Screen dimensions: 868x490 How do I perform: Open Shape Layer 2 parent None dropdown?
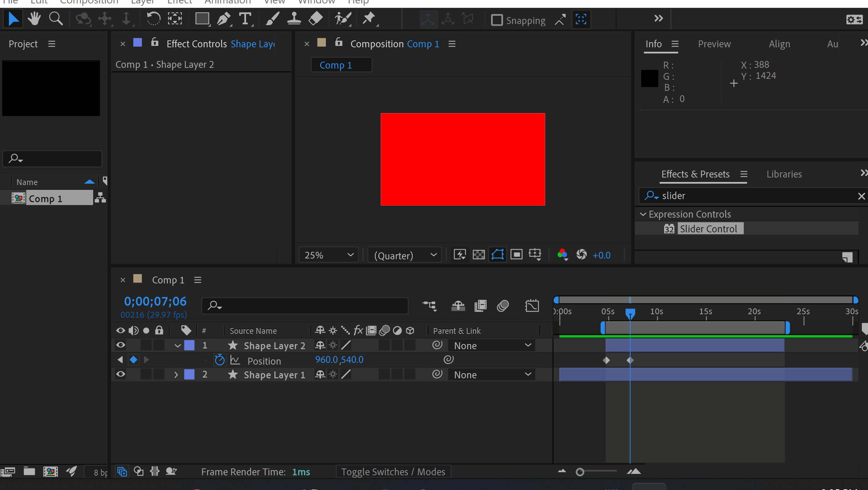(492, 345)
